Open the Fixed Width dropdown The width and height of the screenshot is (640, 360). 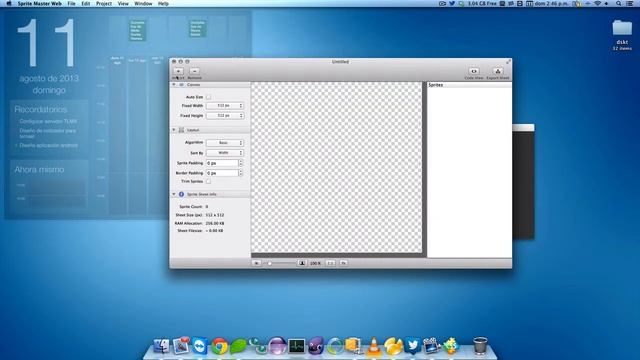point(225,106)
